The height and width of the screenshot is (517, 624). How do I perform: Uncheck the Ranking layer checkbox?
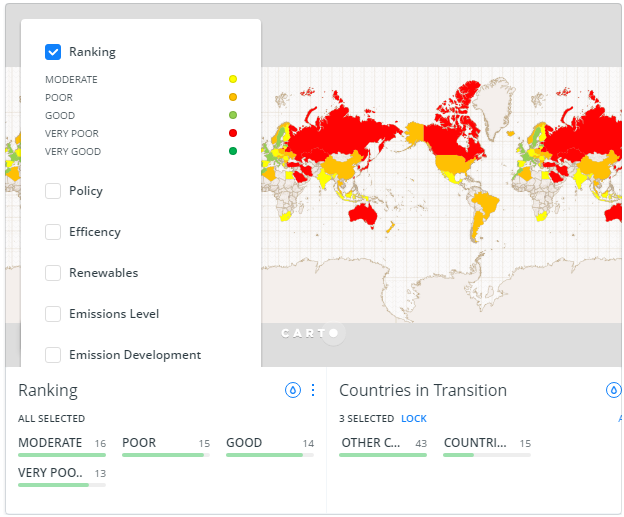point(53,52)
